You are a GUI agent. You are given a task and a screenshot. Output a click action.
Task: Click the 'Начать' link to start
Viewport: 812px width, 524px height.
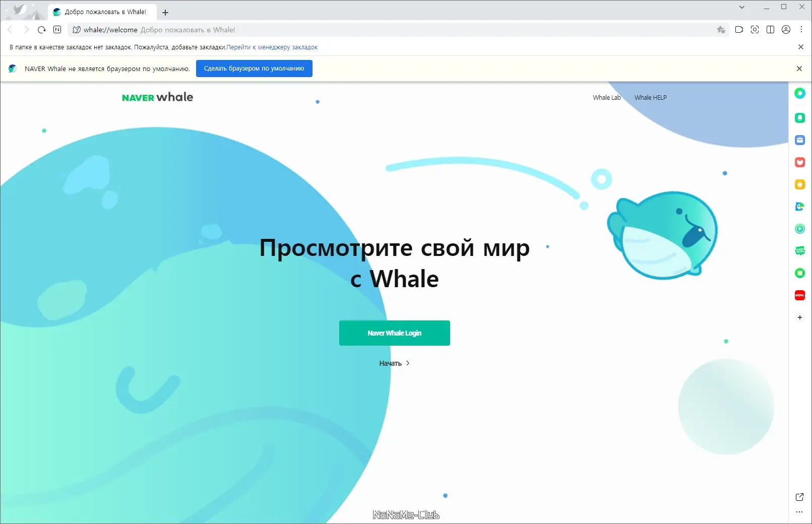(395, 363)
